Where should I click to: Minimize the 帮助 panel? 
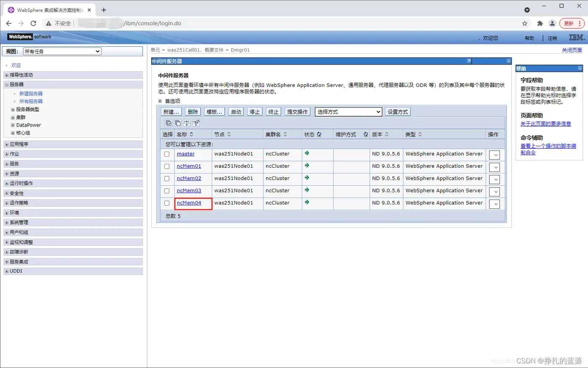[580, 68]
